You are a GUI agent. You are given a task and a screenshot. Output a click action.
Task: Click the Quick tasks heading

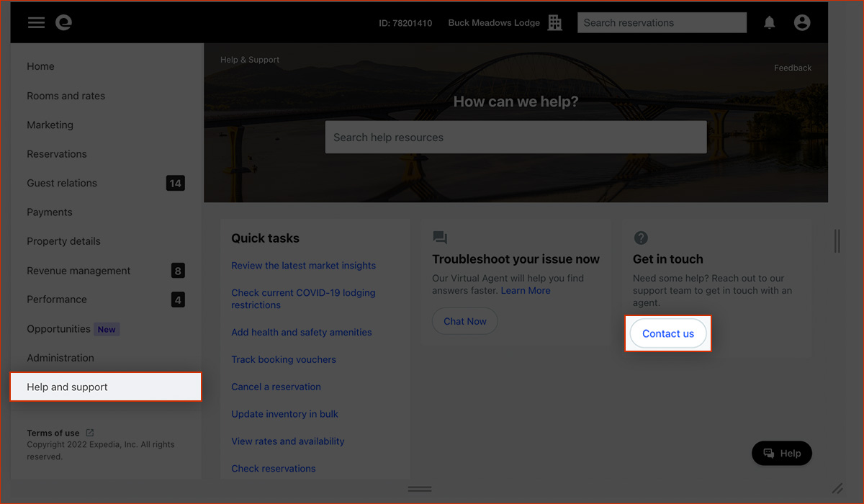tap(265, 238)
